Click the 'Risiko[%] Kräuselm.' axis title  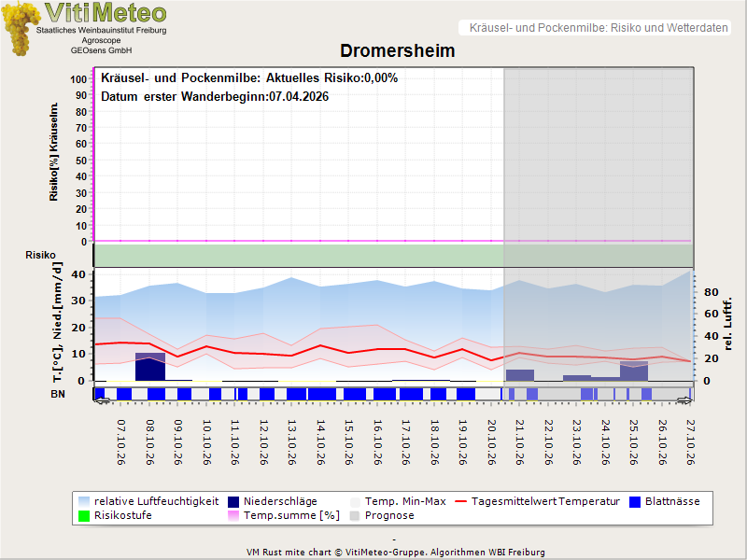(54, 152)
